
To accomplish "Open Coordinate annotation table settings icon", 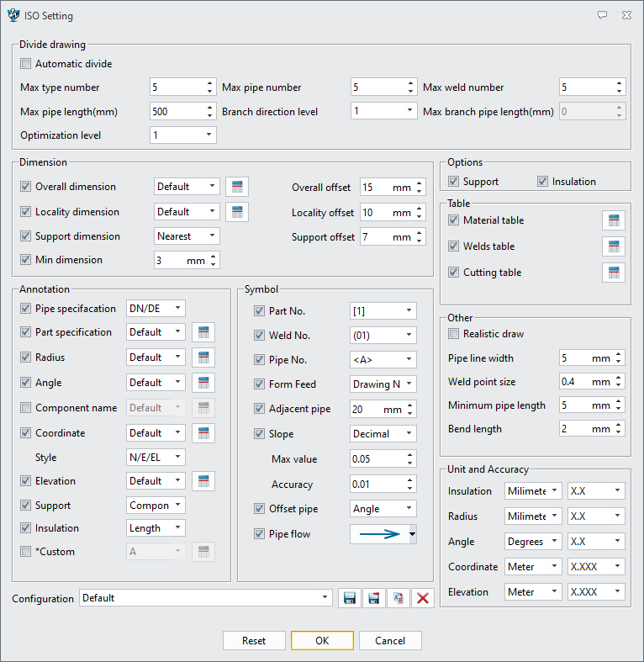I will click(203, 433).
